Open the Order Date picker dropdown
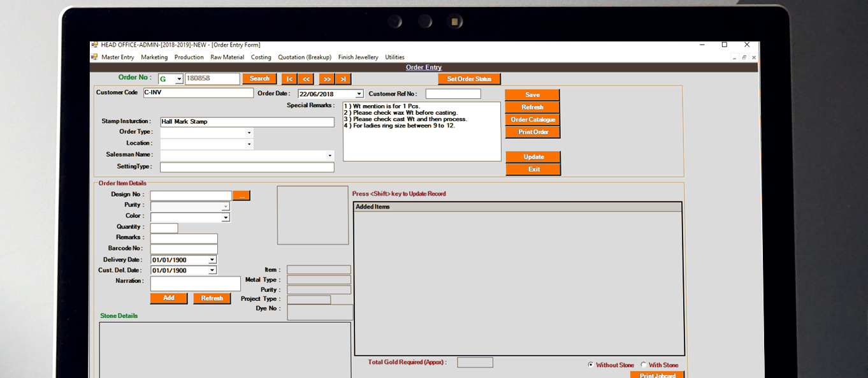 pos(359,94)
